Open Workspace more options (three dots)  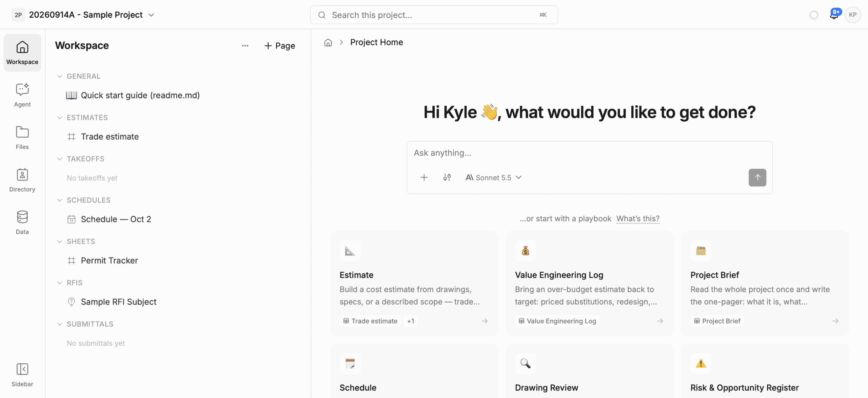(x=245, y=46)
